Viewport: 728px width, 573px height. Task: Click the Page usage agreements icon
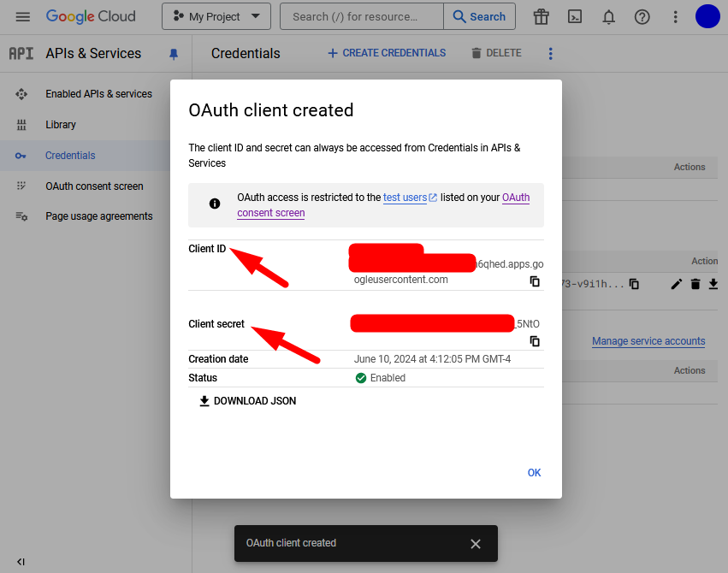pyautogui.click(x=22, y=216)
